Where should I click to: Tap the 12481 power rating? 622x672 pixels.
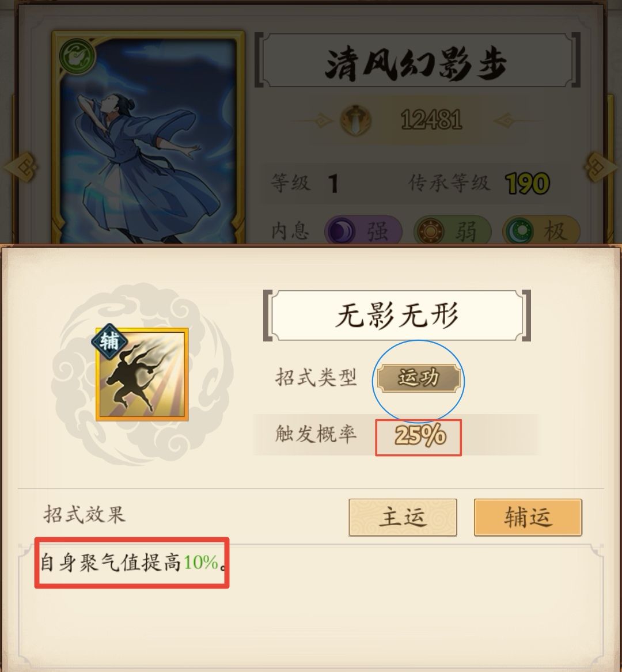pos(431,120)
